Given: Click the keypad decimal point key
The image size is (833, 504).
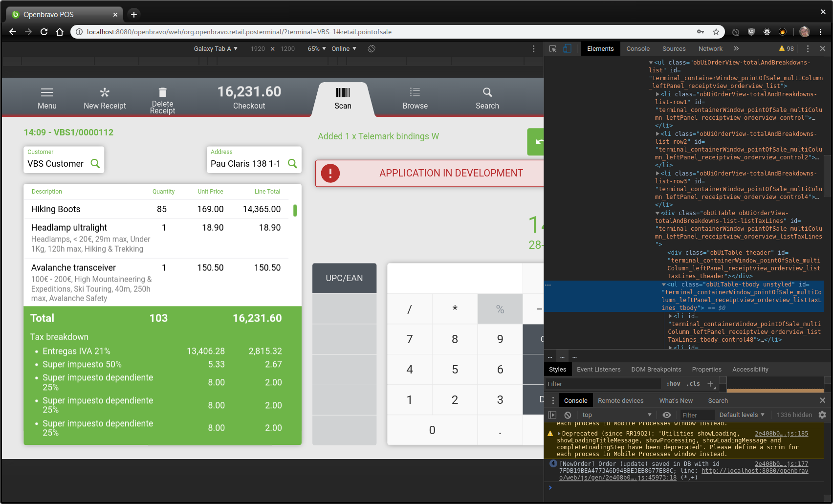Looking at the screenshot, I should point(500,430).
